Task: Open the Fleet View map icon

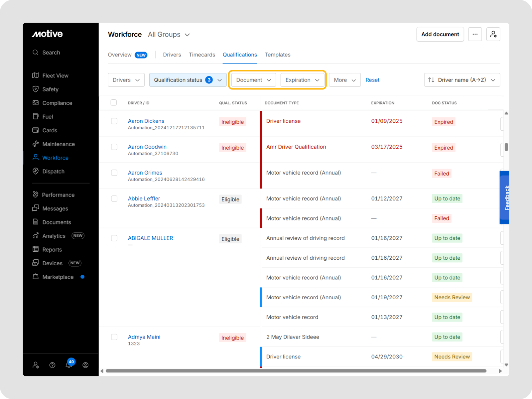Action: [x=36, y=75]
